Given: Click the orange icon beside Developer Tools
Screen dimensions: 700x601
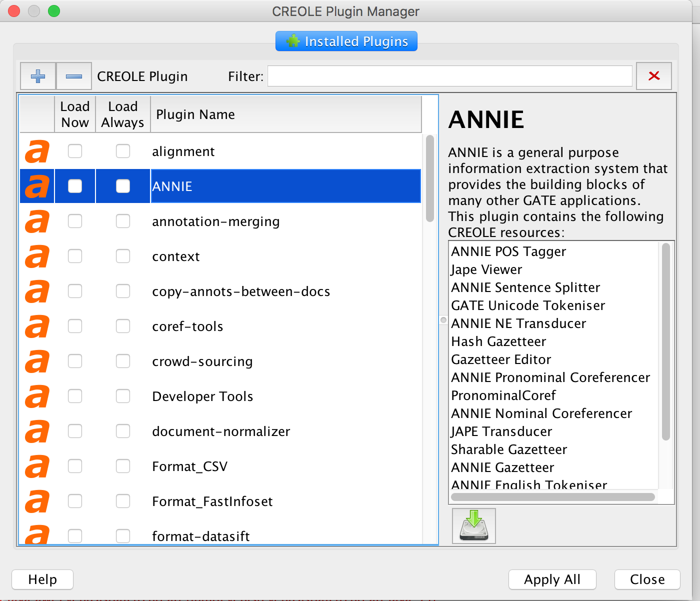Looking at the screenshot, I should coord(37,396).
